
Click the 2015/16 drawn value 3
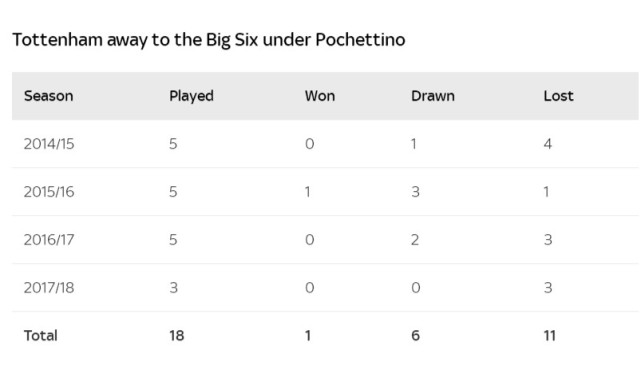coord(415,192)
